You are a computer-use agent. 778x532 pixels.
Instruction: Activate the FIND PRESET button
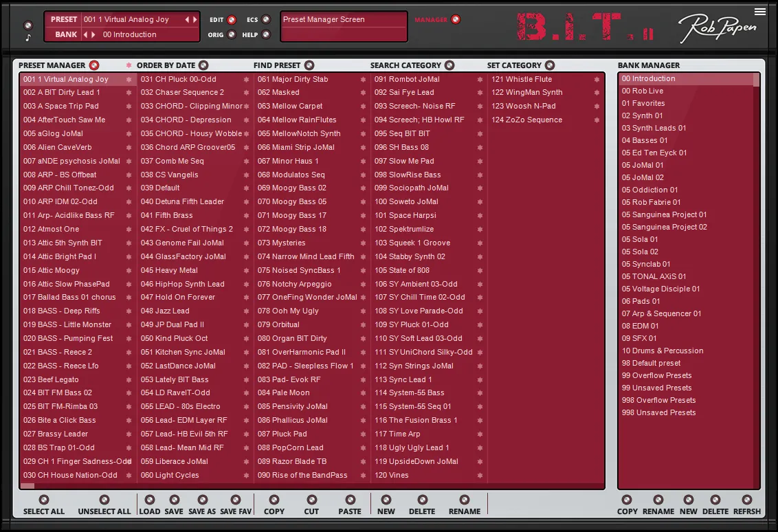coord(309,65)
